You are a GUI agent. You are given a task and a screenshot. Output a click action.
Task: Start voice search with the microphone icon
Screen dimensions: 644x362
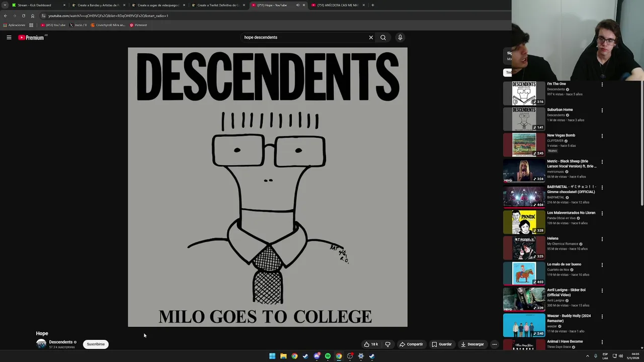pyautogui.click(x=400, y=37)
